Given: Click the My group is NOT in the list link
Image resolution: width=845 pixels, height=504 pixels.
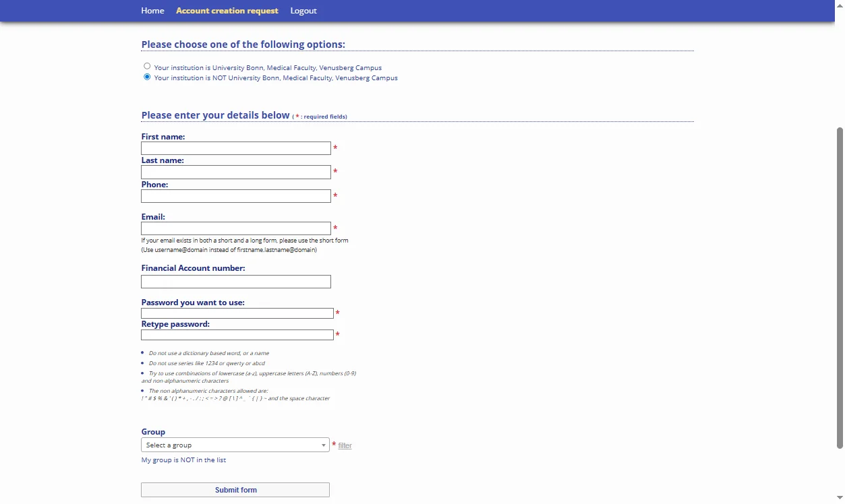Looking at the screenshot, I should [x=183, y=460].
